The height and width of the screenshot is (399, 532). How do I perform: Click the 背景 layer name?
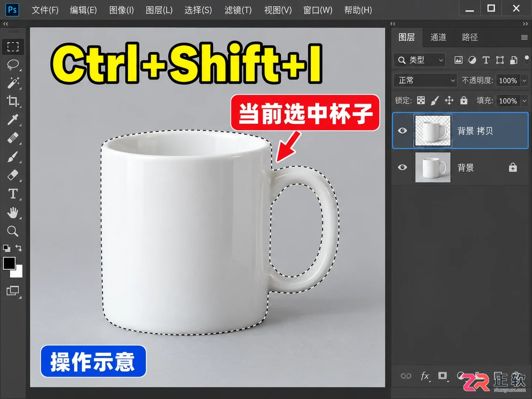(x=466, y=168)
